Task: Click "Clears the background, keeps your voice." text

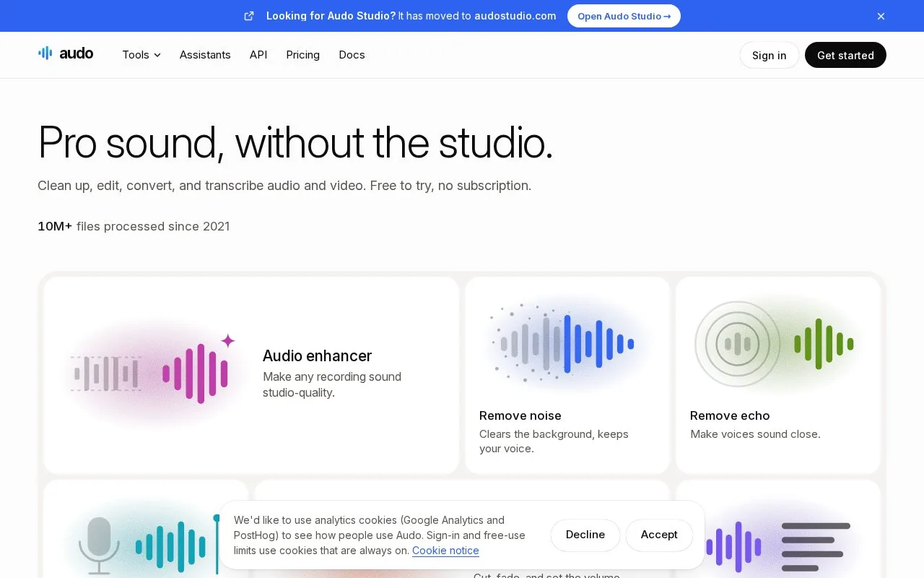Action: 554,441
